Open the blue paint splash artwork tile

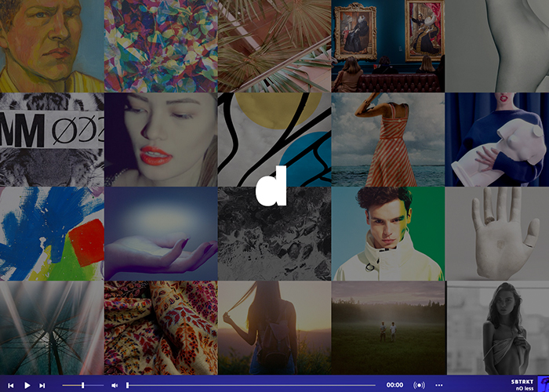coord(51,234)
